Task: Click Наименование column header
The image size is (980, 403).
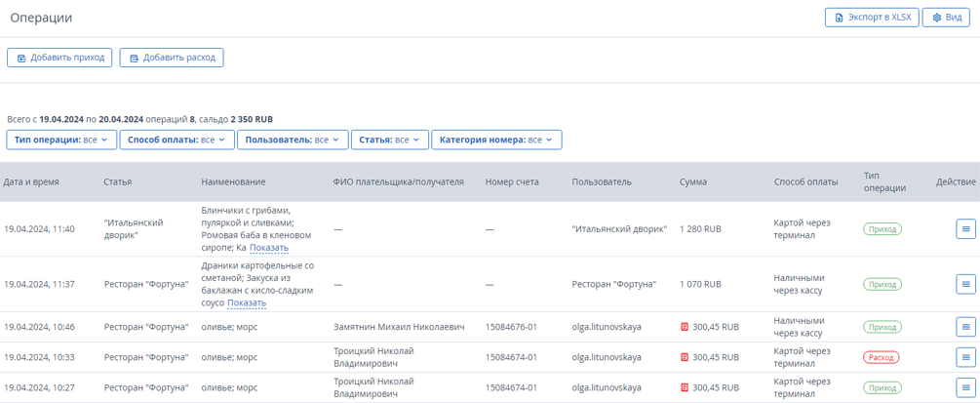Action: coord(233,182)
